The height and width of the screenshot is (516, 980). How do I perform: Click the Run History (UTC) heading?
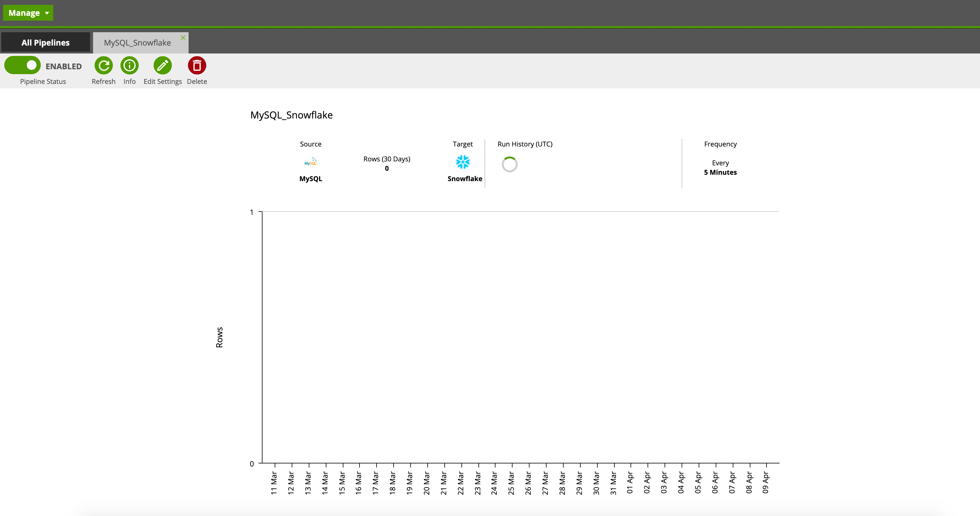525,144
